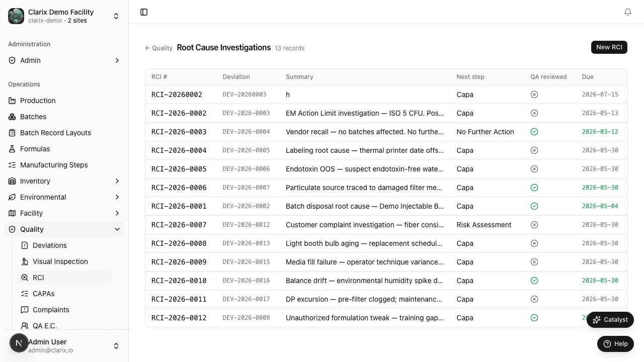Click the Manufacturing Steps checklist icon
Screen dimensions: 644x362
click(x=12, y=165)
